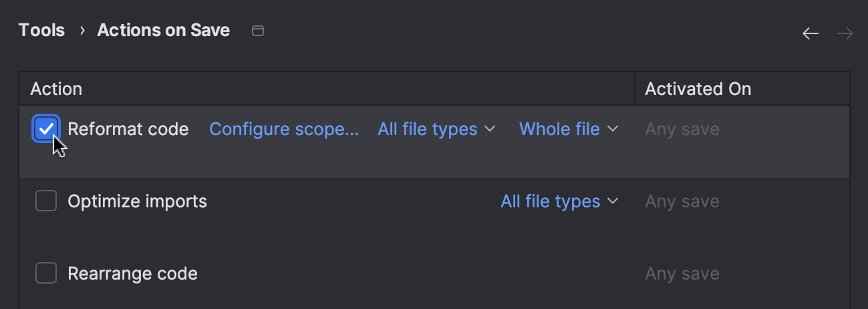
Task: Click the Optimize imports label
Action: pyautogui.click(x=138, y=201)
